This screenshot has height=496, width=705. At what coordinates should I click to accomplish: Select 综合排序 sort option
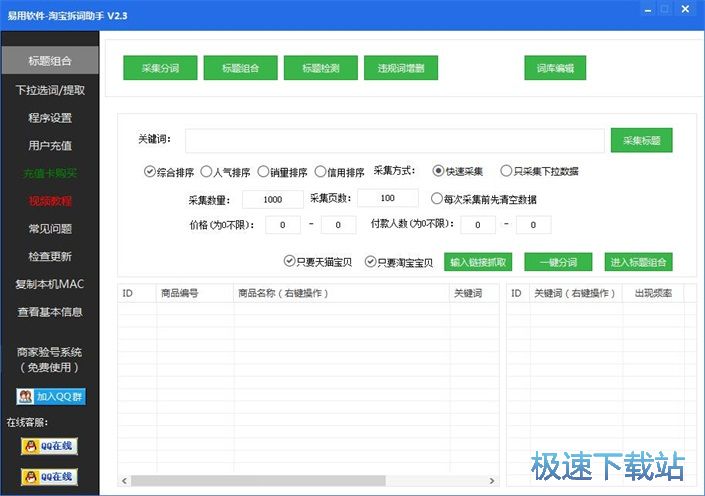pos(169,172)
